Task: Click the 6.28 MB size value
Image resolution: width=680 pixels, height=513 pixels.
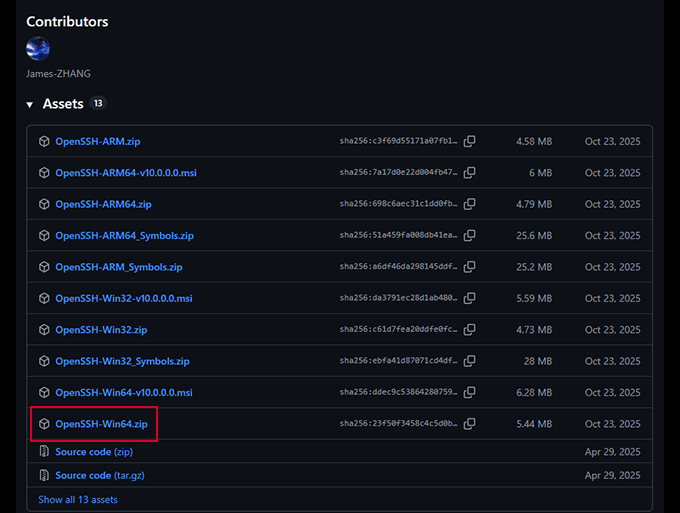Action: tap(534, 392)
